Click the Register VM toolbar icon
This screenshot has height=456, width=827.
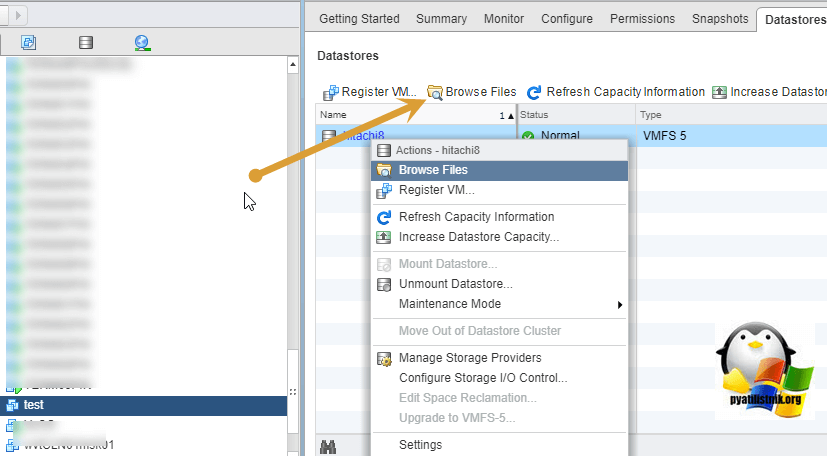[329, 92]
